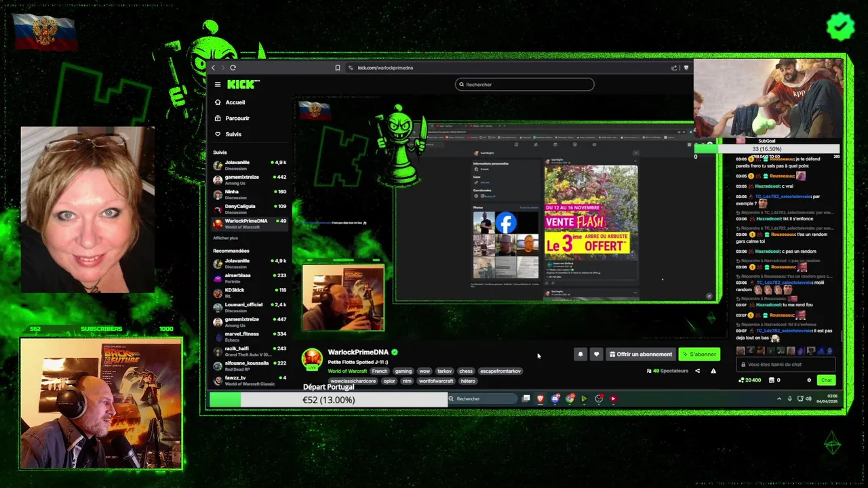The image size is (868, 488).
Task: Click the WarlockPrimeDNA live avatar
Action: pyautogui.click(x=312, y=359)
